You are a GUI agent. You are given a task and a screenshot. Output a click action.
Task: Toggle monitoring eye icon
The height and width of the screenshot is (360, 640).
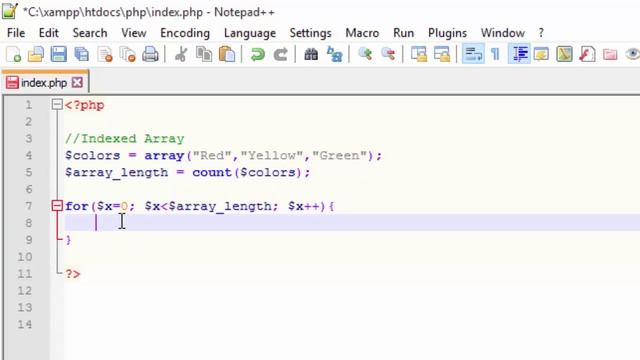coord(632,54)
